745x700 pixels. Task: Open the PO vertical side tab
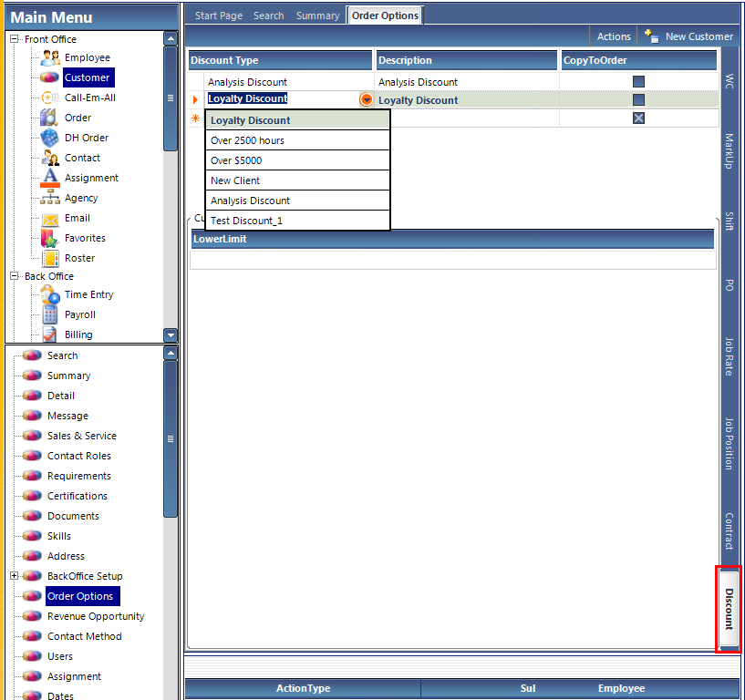pos(729,285)
